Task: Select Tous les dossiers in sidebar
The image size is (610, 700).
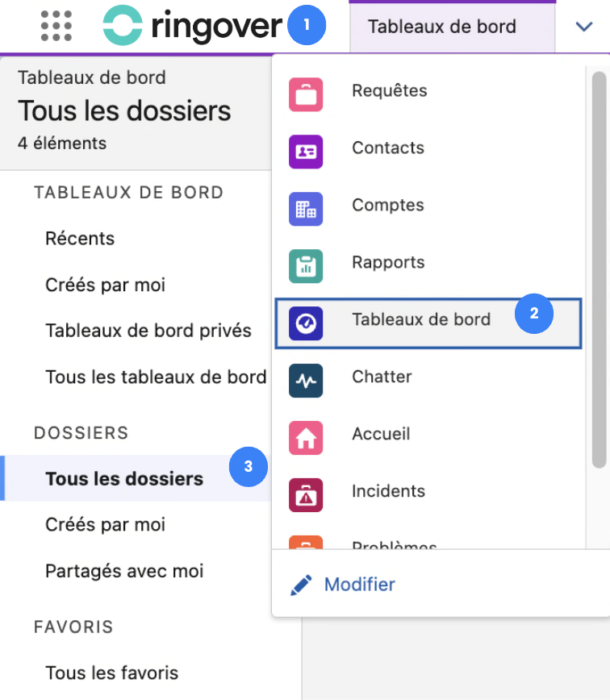Action: (x=124, y=479)
